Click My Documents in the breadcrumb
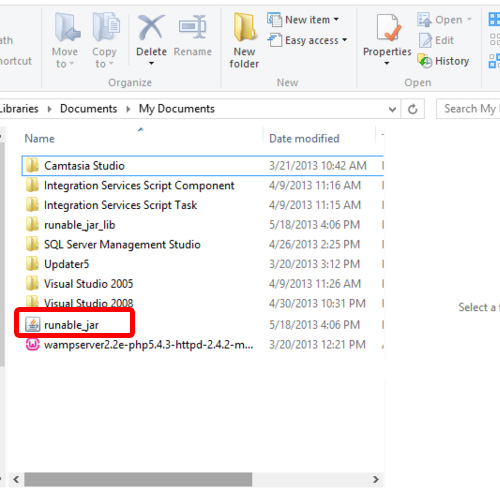This screenshot has height=500, width=500. pos(177,109)
